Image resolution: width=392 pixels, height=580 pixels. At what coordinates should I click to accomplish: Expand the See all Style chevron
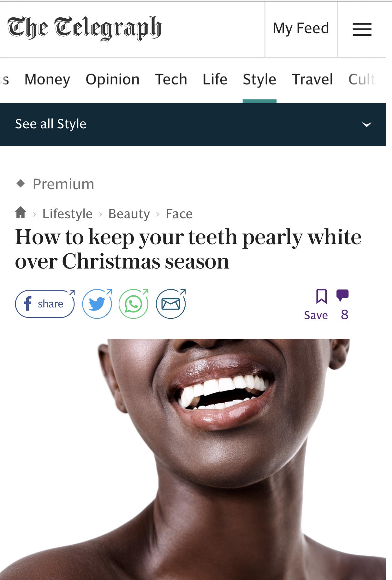tap(366, 124)
